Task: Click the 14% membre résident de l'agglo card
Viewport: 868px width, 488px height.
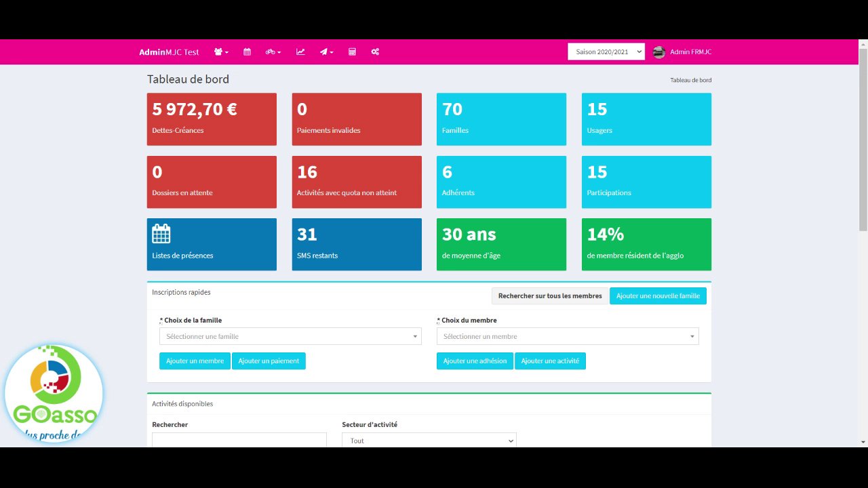Action: pos(646,245)
